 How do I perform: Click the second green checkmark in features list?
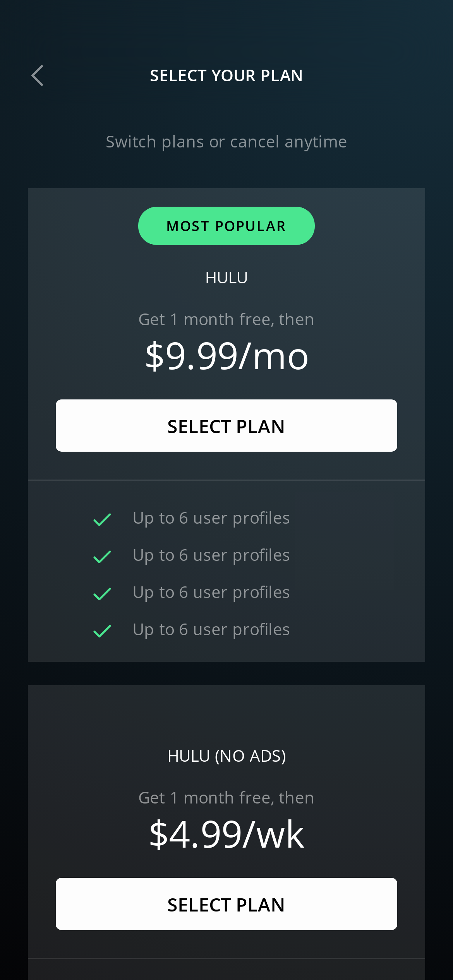click(102, 557)
